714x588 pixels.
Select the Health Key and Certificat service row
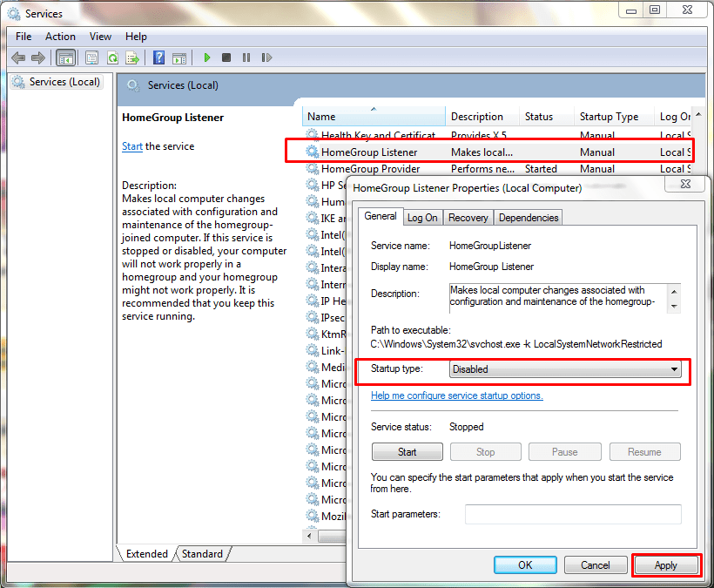coord(498,135)
